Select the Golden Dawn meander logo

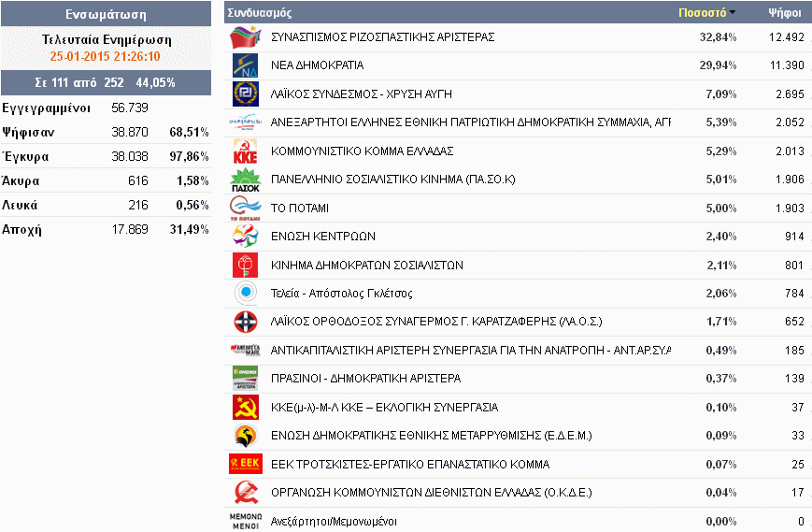tap(243, 94)
